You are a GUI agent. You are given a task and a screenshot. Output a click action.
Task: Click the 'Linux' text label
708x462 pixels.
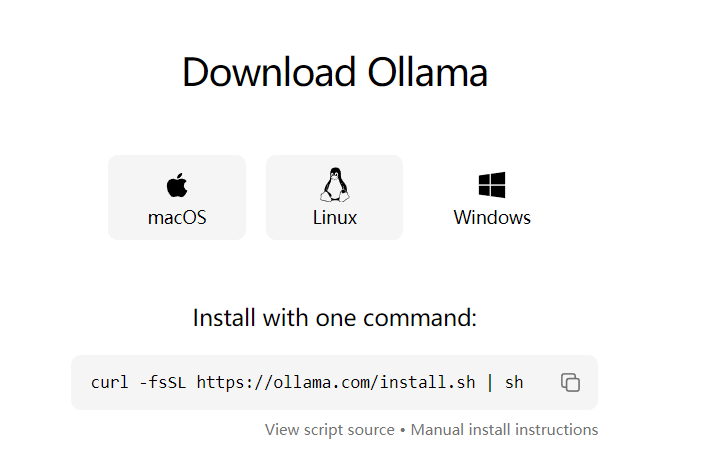334,217
